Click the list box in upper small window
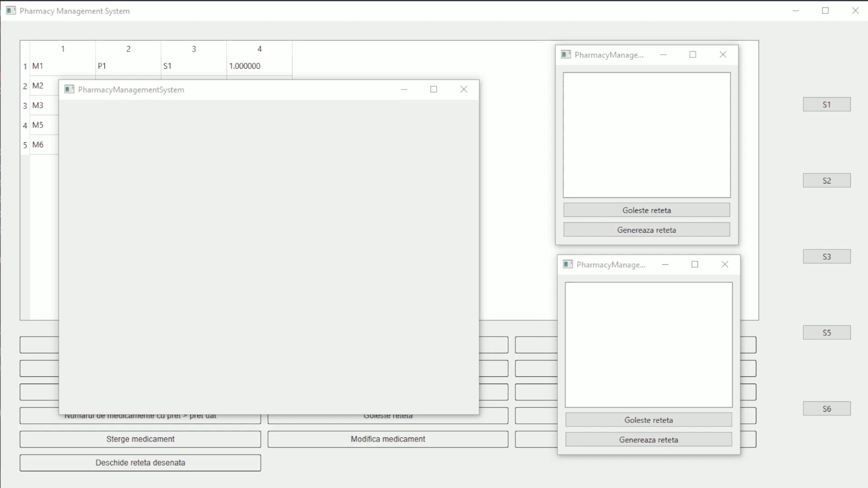This screenshot has width=868, height=488. (646, 135)
